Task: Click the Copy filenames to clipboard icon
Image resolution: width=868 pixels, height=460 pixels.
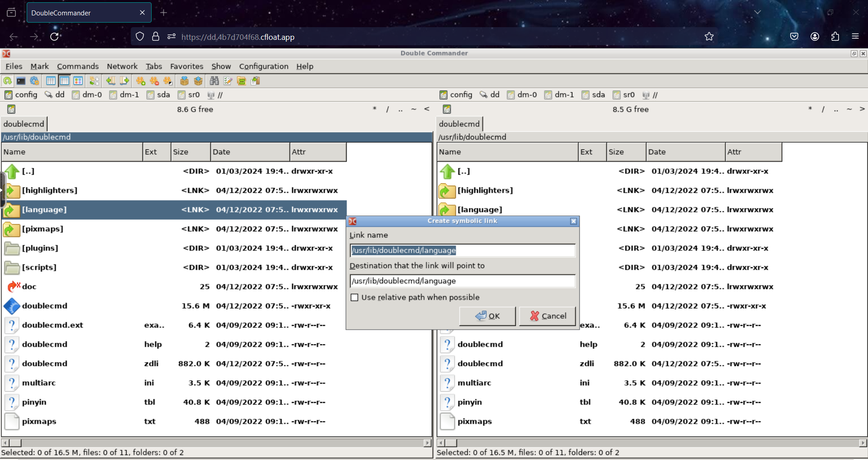Action: tap(255, 81)
